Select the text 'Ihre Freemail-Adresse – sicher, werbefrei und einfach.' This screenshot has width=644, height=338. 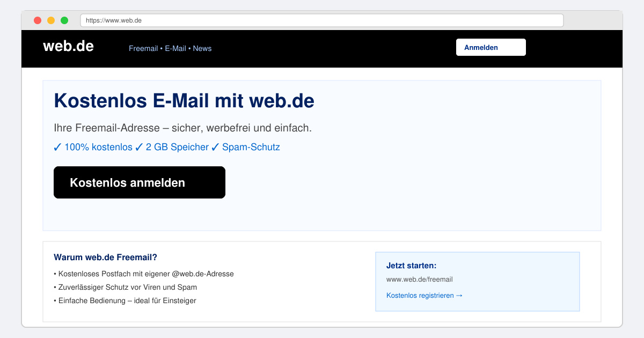point(183,128)
